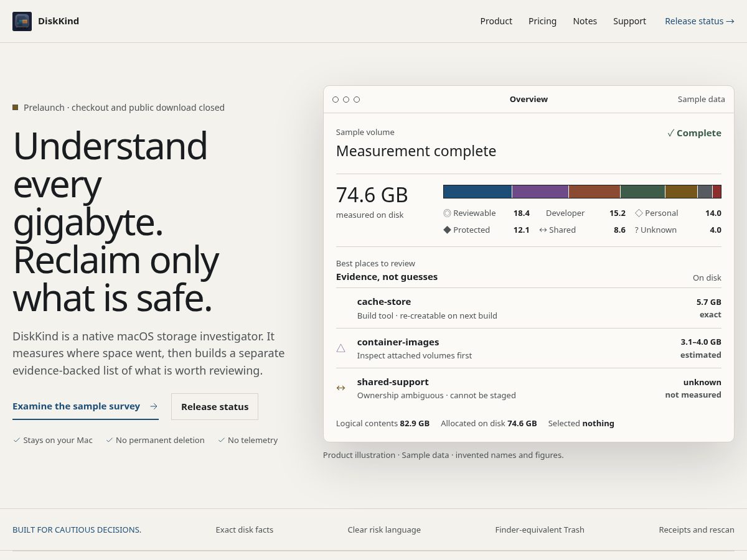Click the 74.6 GB total figure
The width and height of the screenshot is (747, 560).
[372, 195]
